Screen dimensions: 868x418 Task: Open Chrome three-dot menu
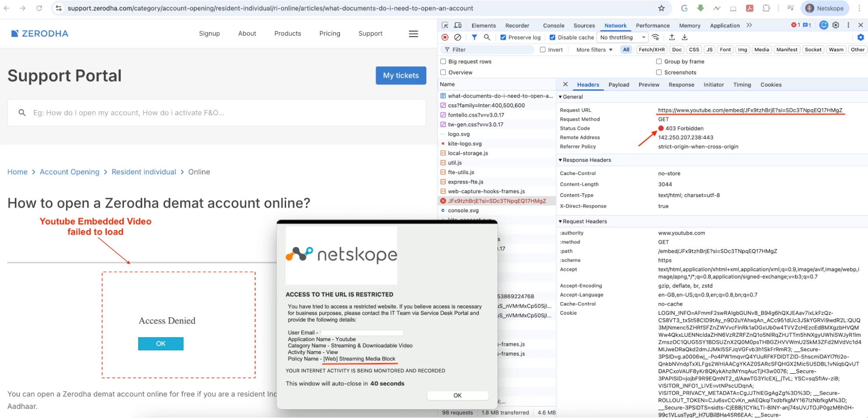click(x=859, y=8)
